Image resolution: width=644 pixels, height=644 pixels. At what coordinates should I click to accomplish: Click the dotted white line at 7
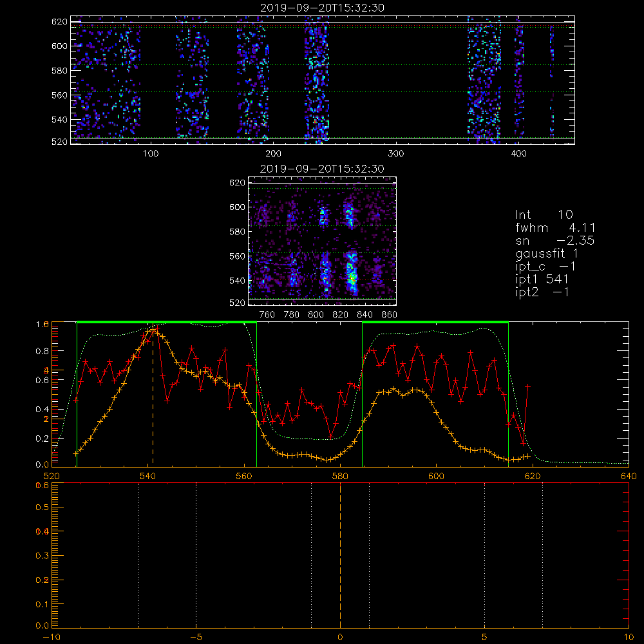pos(542,554)
